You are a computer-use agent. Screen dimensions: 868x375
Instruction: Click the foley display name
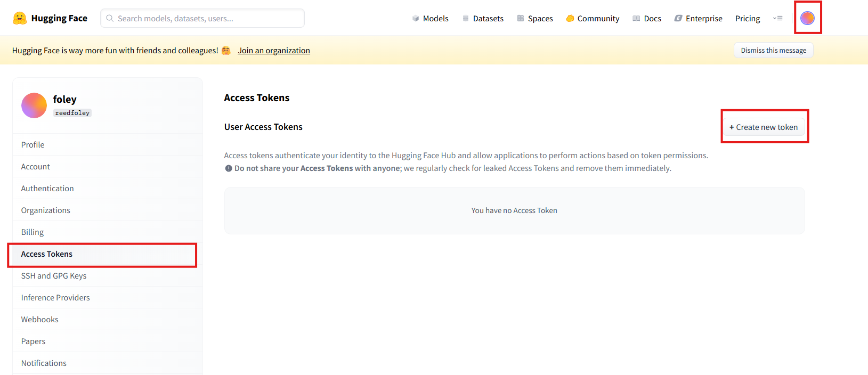click(65, 99)
